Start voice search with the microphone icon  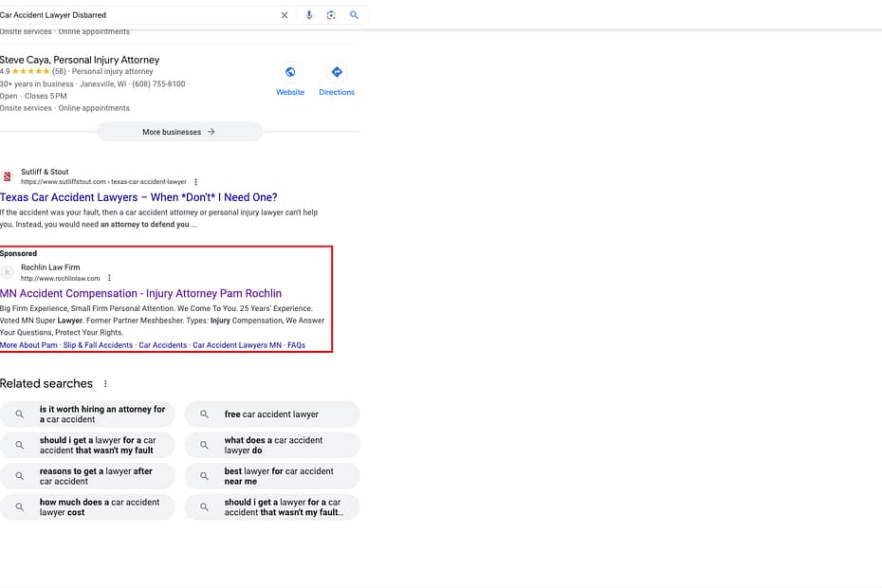coord(309,15)
